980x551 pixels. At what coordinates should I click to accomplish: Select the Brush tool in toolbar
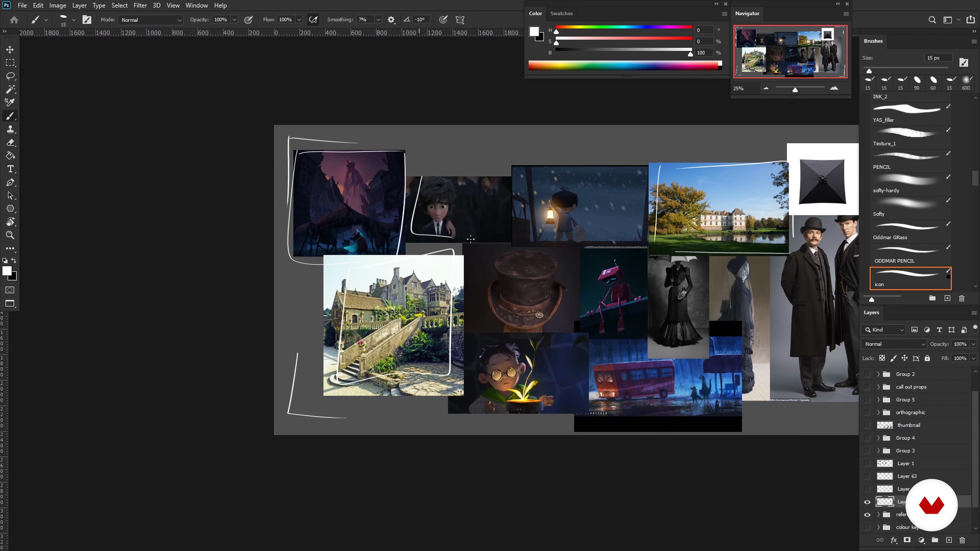pyautogui.click(x=10, y=116)
